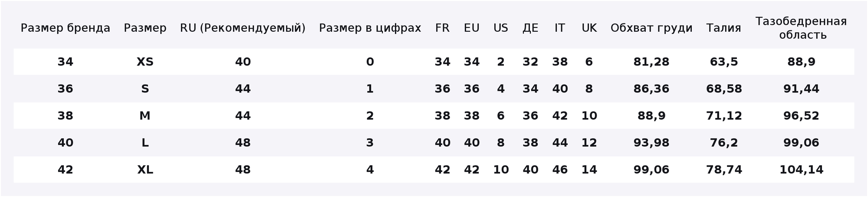Click waist value 68,58
Viewport: 868px width, 197px height.
[724, 89]
